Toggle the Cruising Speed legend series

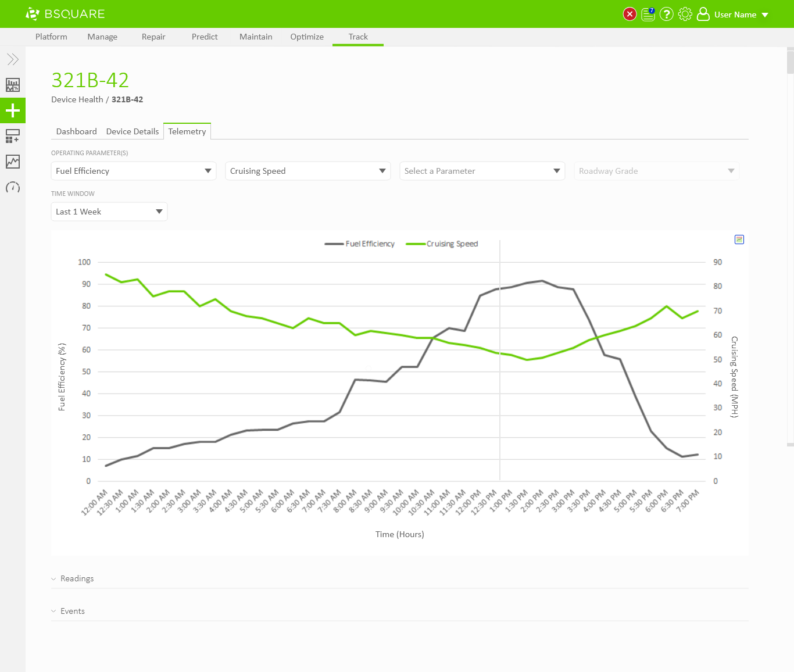442,244
